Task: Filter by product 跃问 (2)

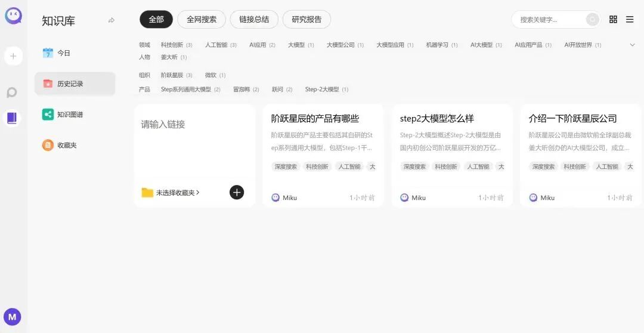Action: [281, 89]
